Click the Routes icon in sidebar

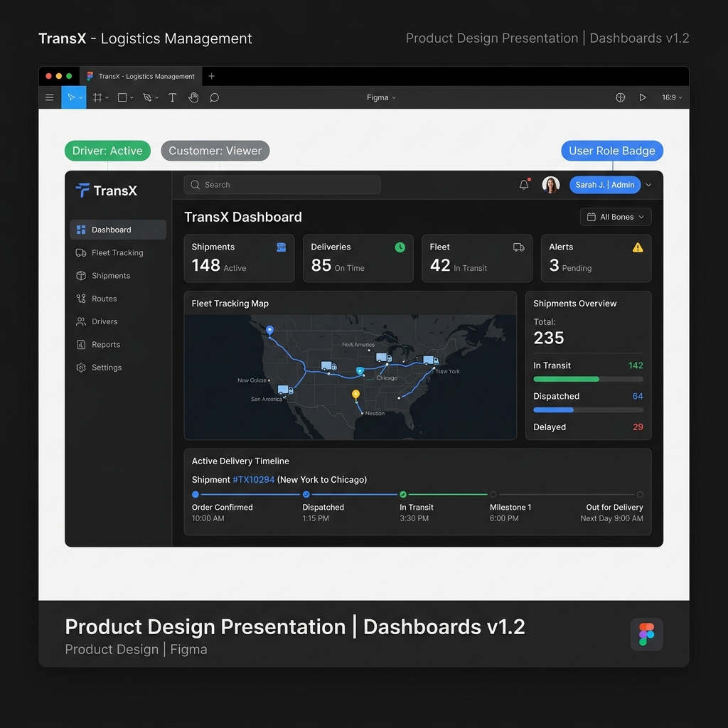81,299
